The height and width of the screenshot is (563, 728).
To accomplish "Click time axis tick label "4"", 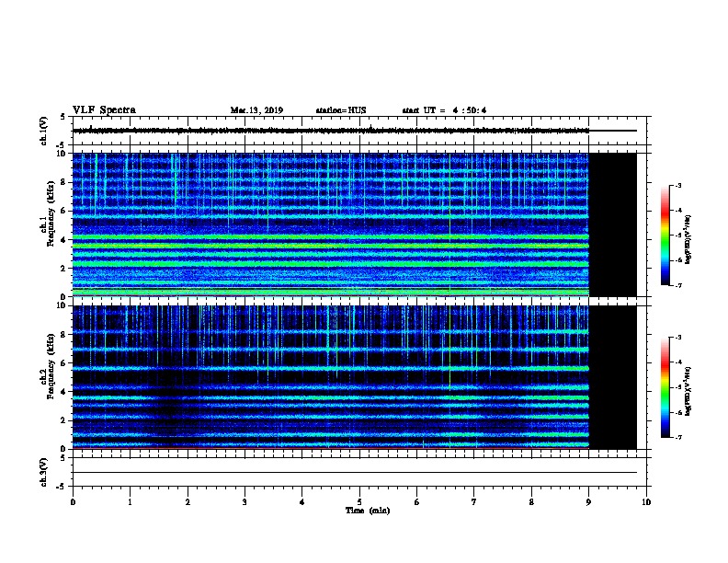I will pos(302,502).
